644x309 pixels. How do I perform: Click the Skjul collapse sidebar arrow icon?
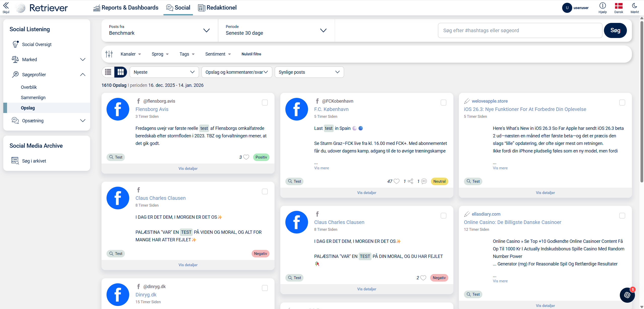pos(6,6)
